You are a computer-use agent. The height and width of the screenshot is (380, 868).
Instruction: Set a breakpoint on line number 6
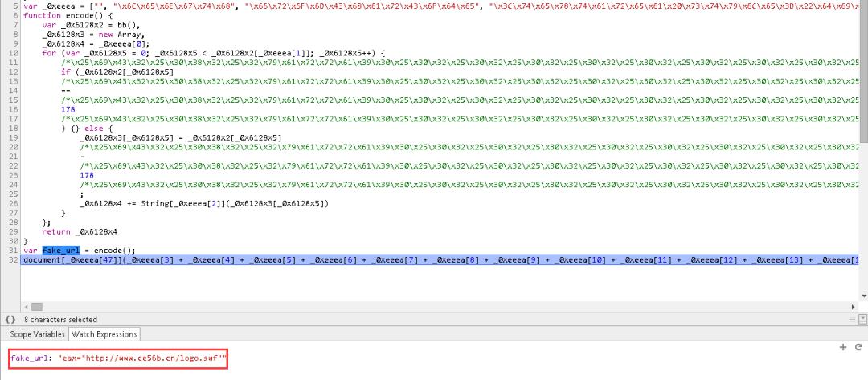coord(14,15)
